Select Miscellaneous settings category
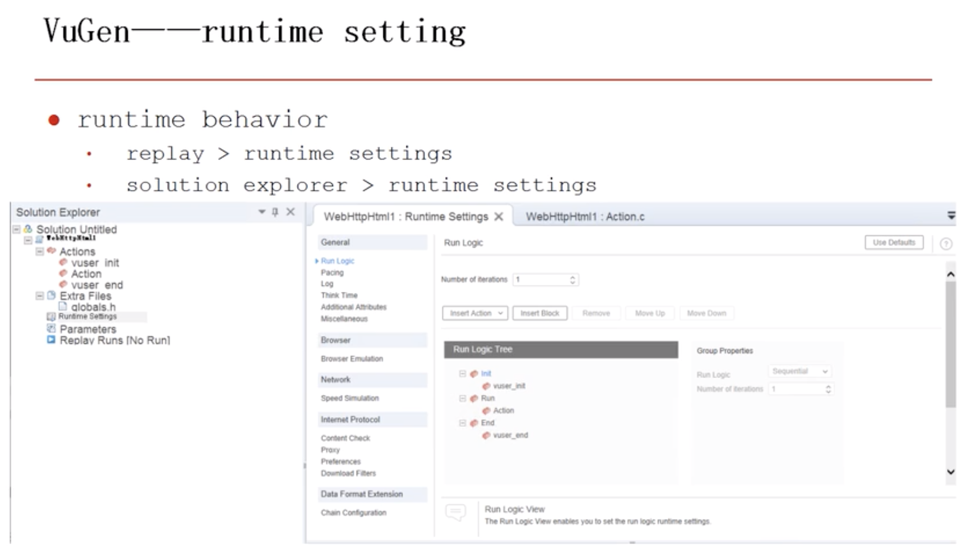 point(344,319)
